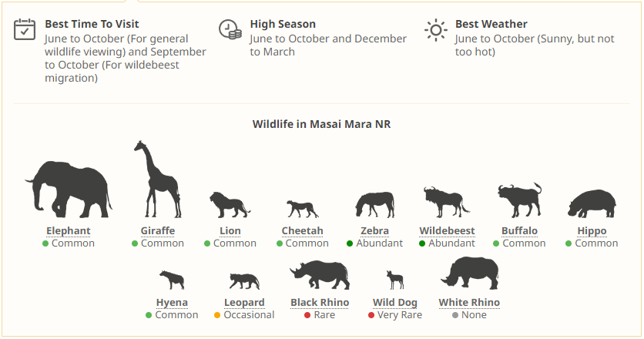The width and height of the screenshot is (644, 339).
Task: Click the Best Weather sun icon
Action: pyautogui.click(x=436, y=30)
